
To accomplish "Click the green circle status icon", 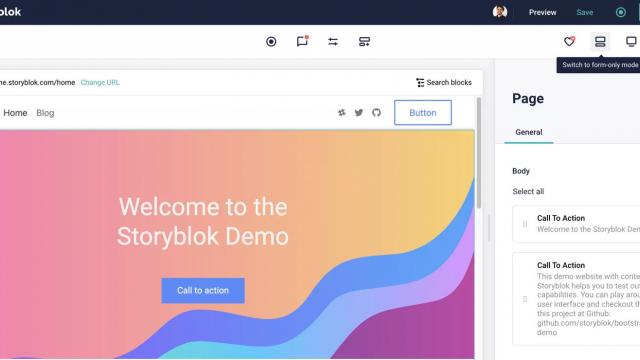I will pos(621,12).
